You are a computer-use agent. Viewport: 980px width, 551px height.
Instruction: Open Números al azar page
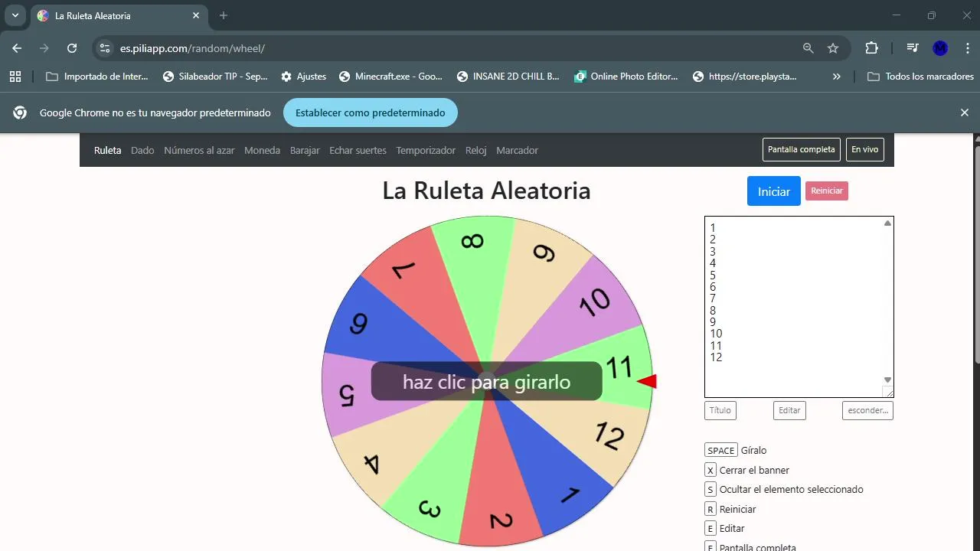199,150
